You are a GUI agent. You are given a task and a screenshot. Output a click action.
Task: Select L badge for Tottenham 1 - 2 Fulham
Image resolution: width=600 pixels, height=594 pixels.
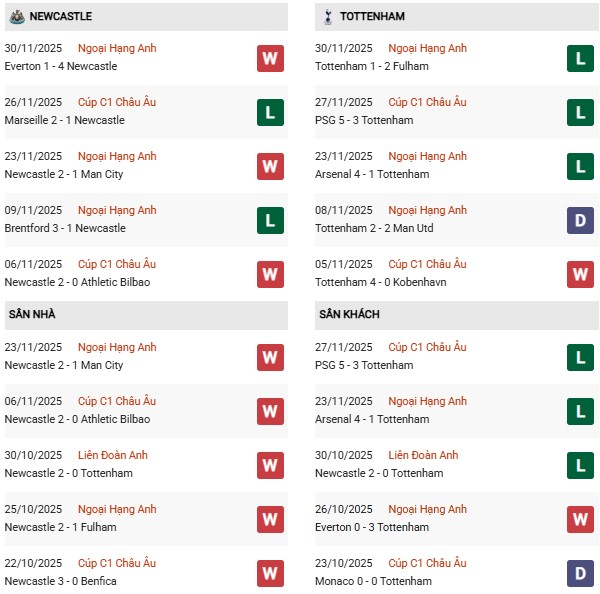581,58
